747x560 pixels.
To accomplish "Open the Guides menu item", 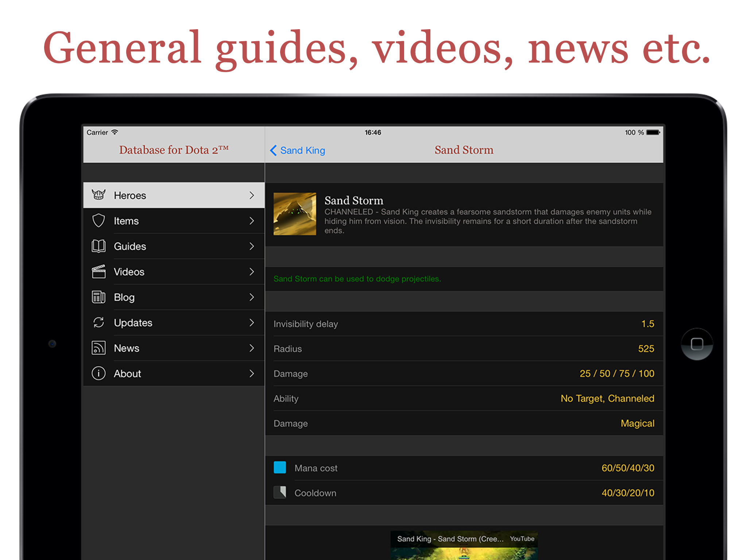I will (174, 246).
